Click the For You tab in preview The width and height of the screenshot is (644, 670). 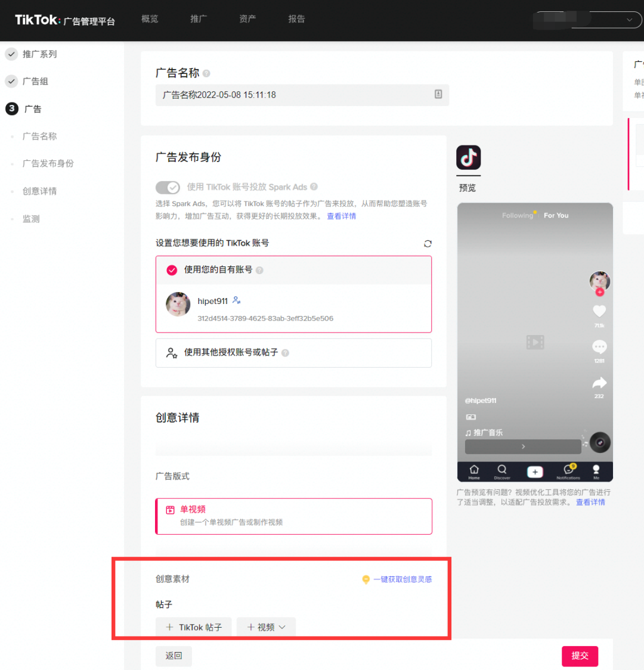pos(556,215)
